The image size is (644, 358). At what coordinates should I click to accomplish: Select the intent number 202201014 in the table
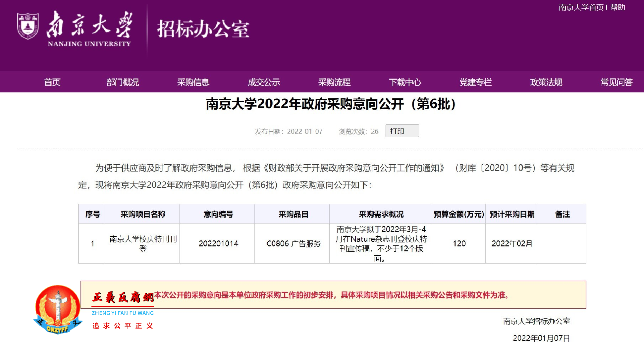(x=218, y=243)
